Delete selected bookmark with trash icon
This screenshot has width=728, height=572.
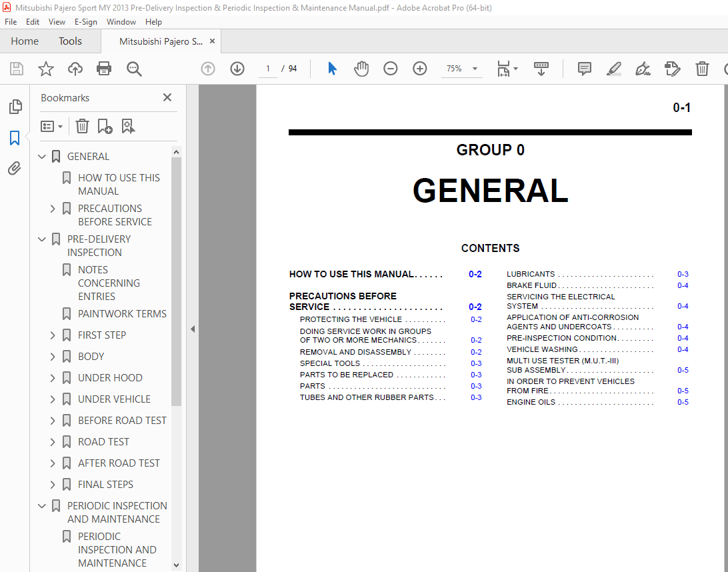tap(82, 126)
